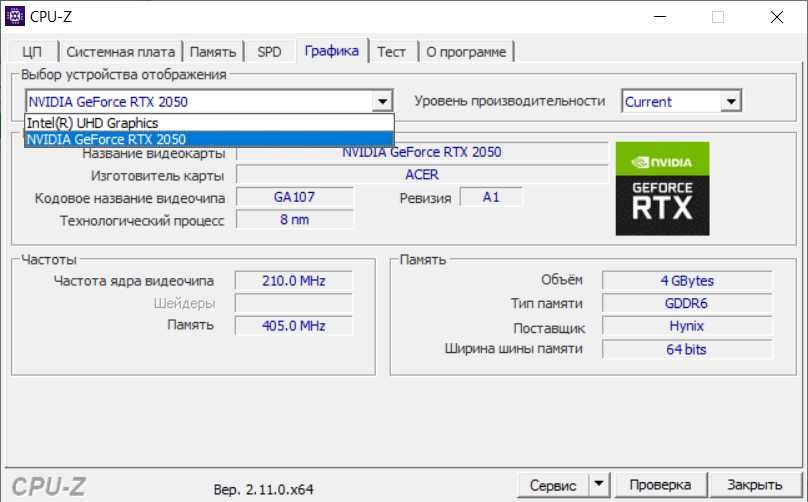Click the Ревизия label
This screenshot has width=808, height=502.
426,198
